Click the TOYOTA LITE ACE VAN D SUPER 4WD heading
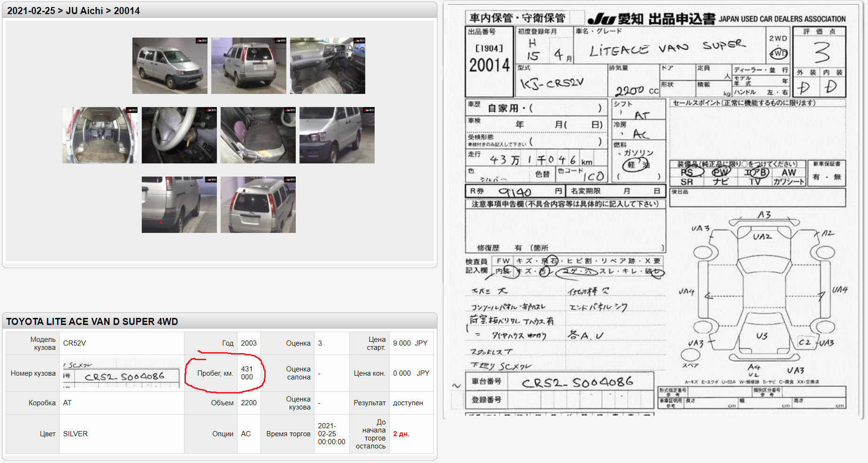 click(x=92, y=322)
